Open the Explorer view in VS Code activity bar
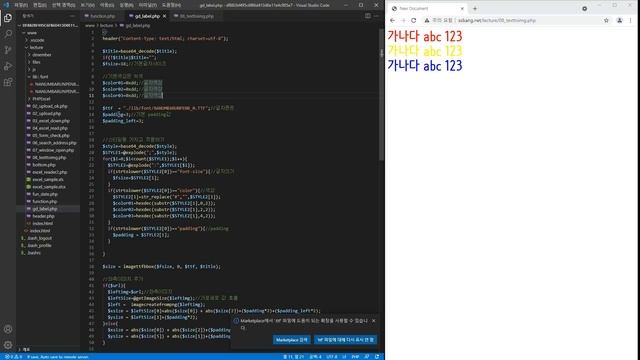This screenshot has height=360, width=640. coord(8,18)
